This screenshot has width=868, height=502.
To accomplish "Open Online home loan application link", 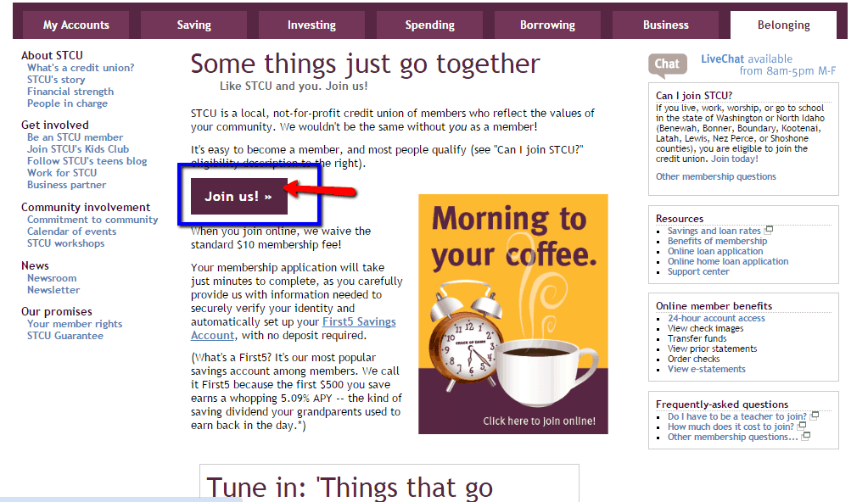I will [728, 261].
